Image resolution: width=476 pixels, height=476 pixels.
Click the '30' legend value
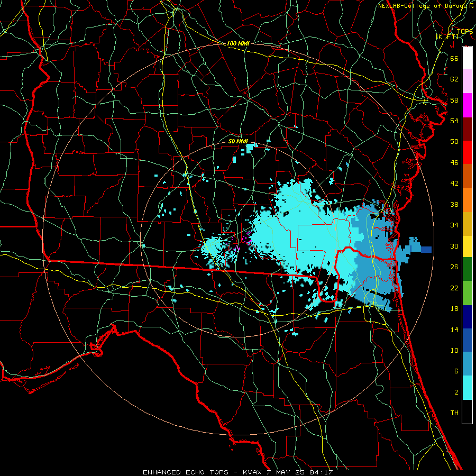click(x=454, y=246)
